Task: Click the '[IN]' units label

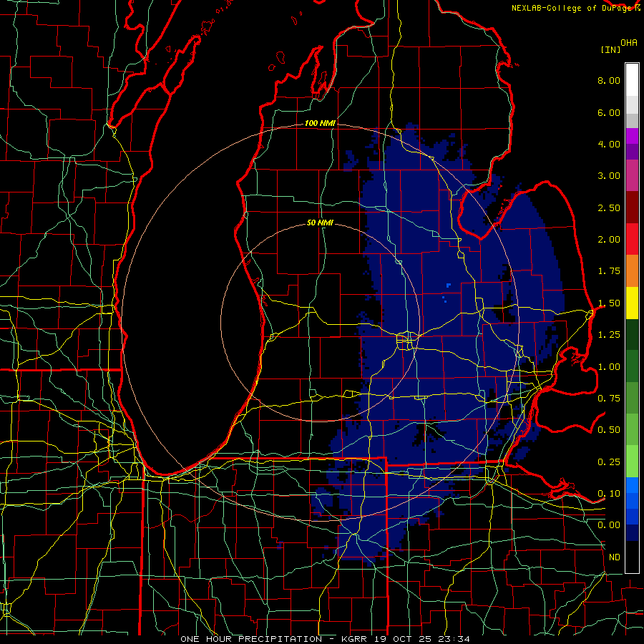Action: click(x=611, y=49)
